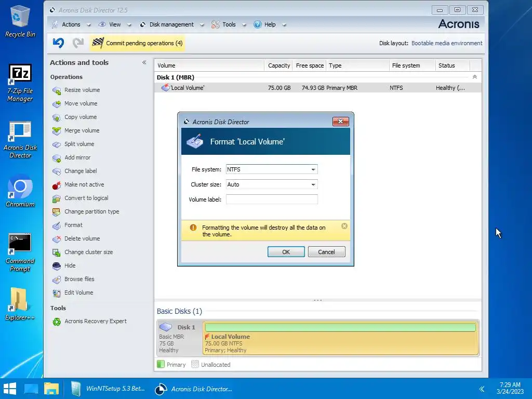Open Explorer++ desktop shortcut

click(20, 304)
